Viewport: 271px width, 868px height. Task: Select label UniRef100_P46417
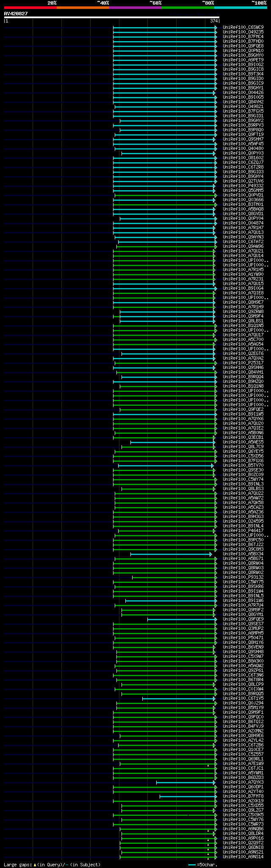[x=243, y=530]
